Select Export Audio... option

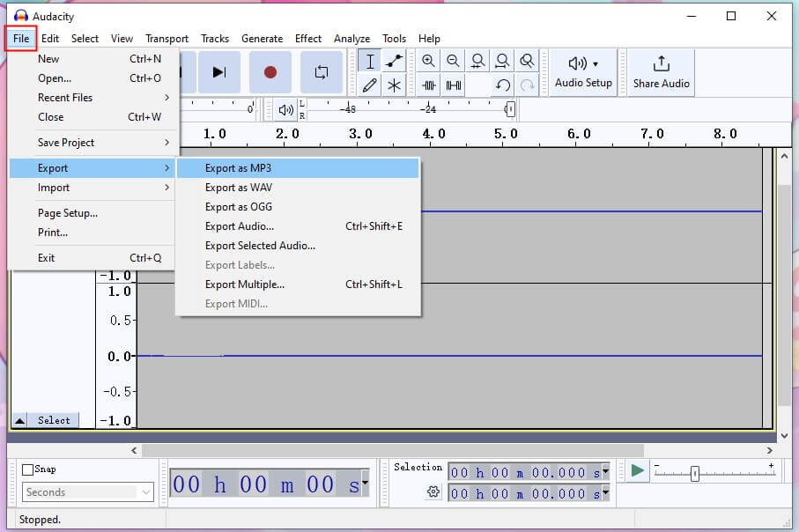[x=298, y=225]
